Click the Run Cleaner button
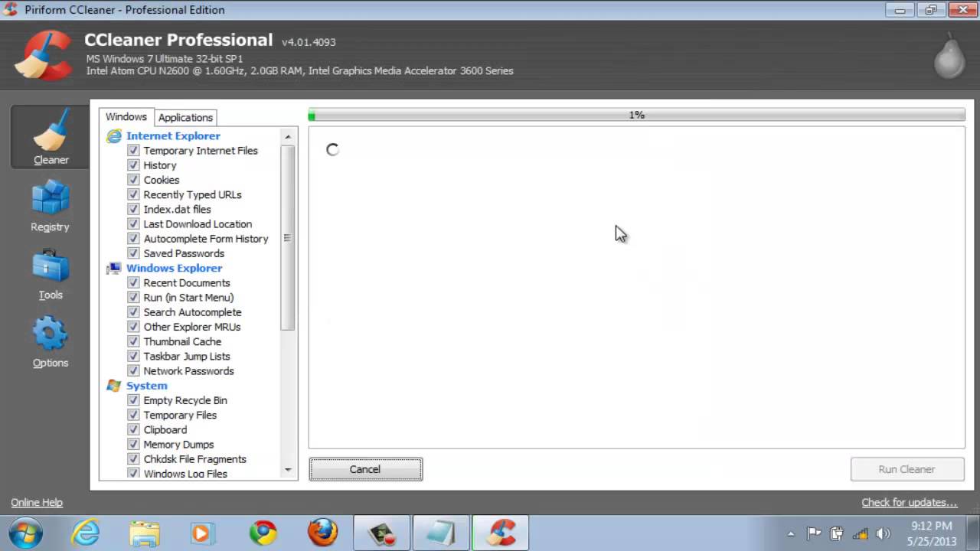Screen dimensions: 980x551 point(906,469)
